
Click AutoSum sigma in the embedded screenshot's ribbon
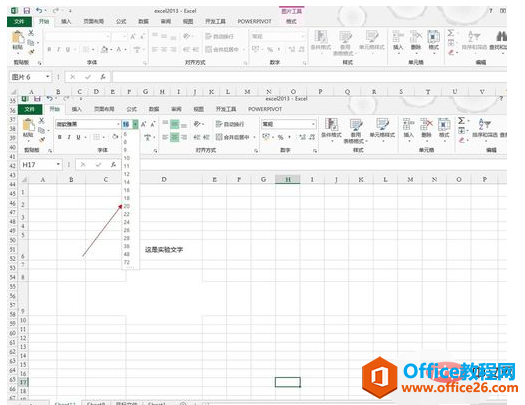point(461,120)
